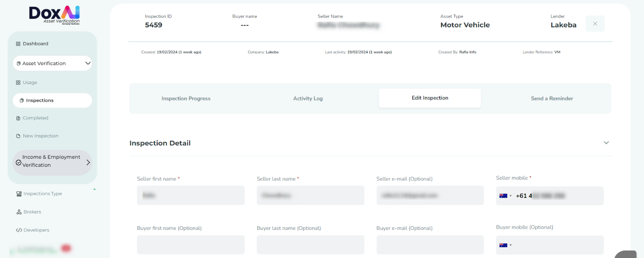
Task: Select the Send a Reminder tab
Action: pyautogui.click(x=552, y=98)
